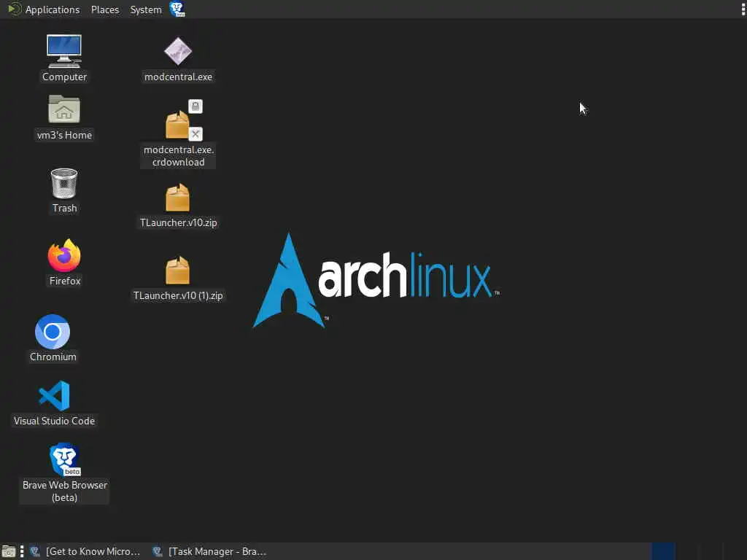The width and height of the screenshot is (747, 560).
Task: Open the Computer desktop icon
Action: pyautogui.click(x=64, y=52)
